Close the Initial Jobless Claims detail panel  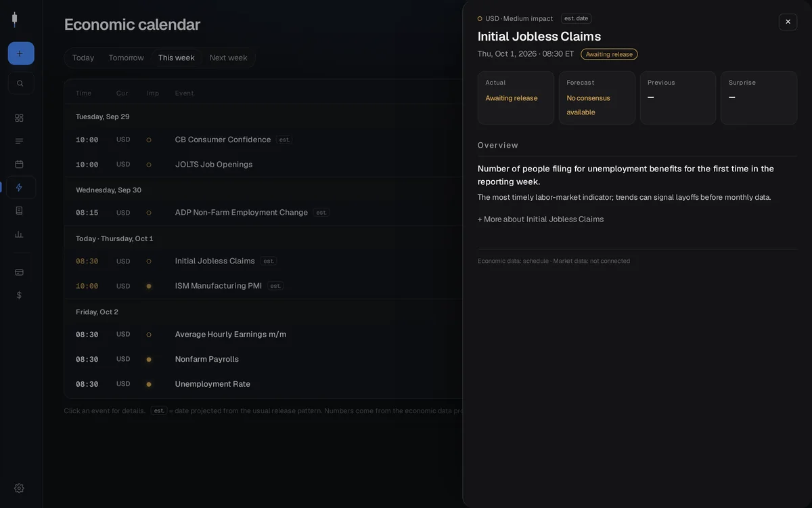point(788,22)
